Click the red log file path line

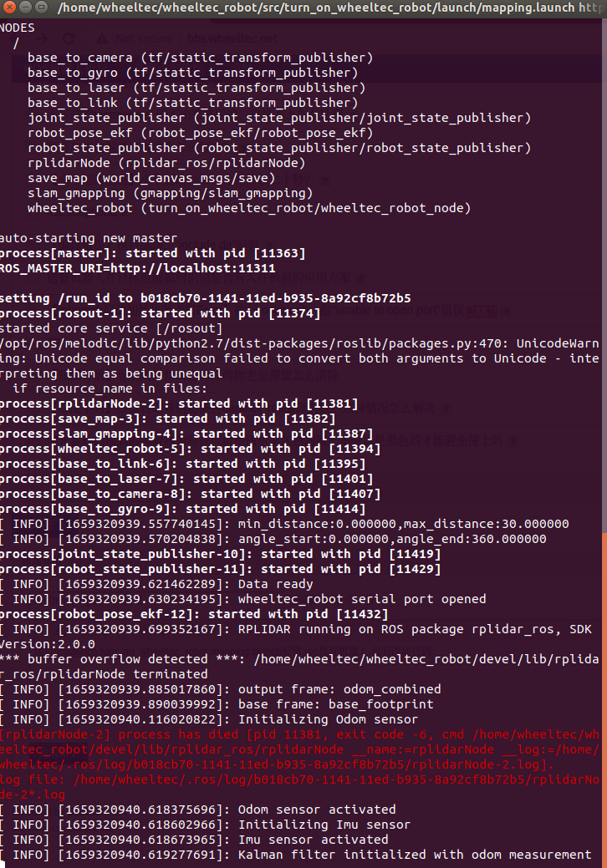tap(299, 787)
